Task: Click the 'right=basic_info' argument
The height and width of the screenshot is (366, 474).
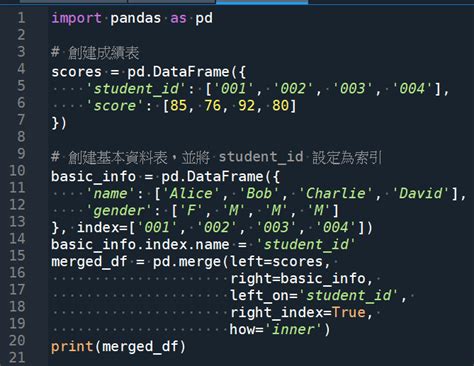Action: [x=298, y=279]
